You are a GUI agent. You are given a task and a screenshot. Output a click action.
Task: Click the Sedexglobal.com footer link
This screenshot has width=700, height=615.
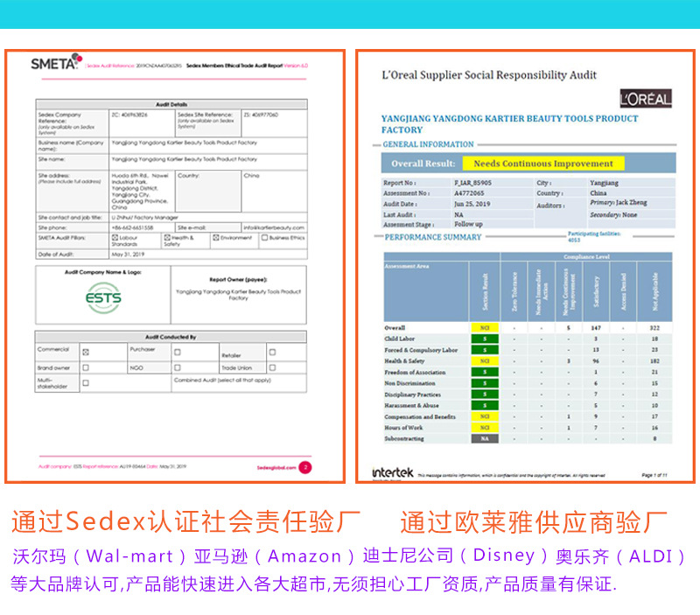pos(276,468)
